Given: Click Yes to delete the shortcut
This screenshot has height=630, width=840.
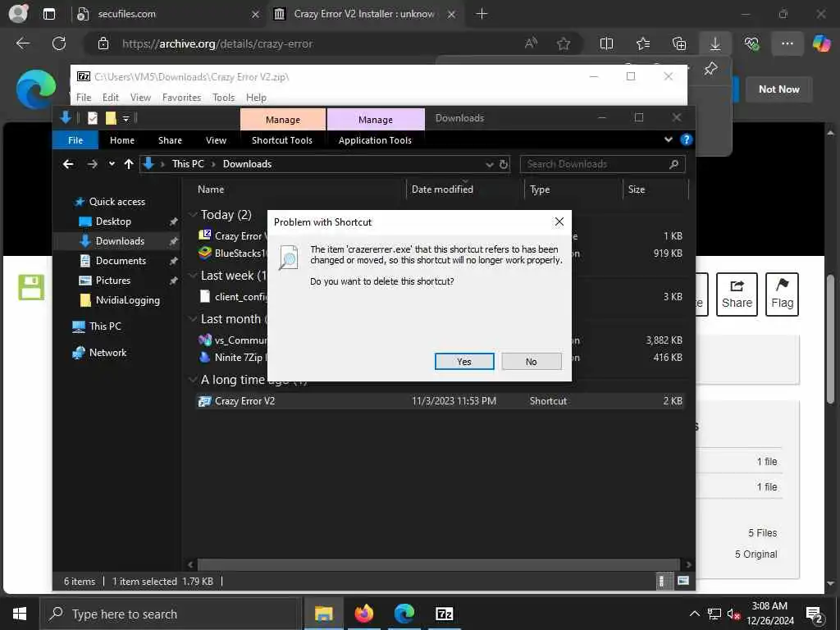Looking at the screenshot, I should (x=464, y=362).
